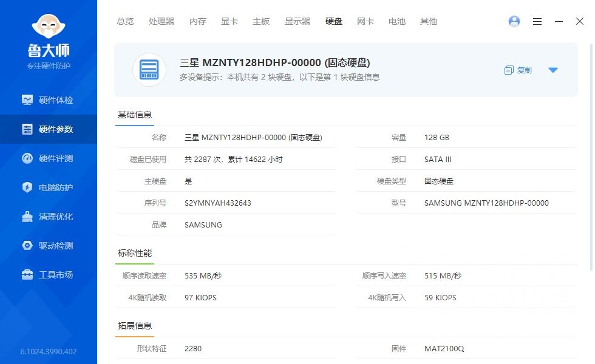Close the 鲁大师 window
This screenshot has width=595, height=364.
[x=580, y=21]
